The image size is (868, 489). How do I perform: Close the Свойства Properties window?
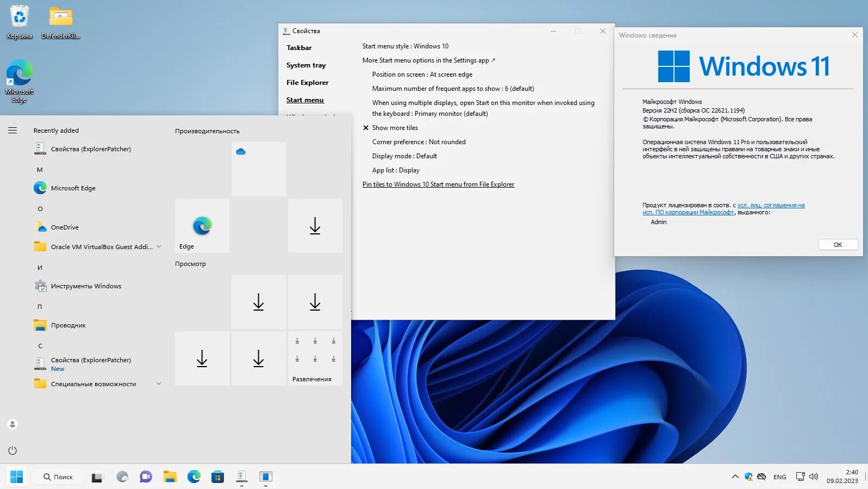(603, 31)
